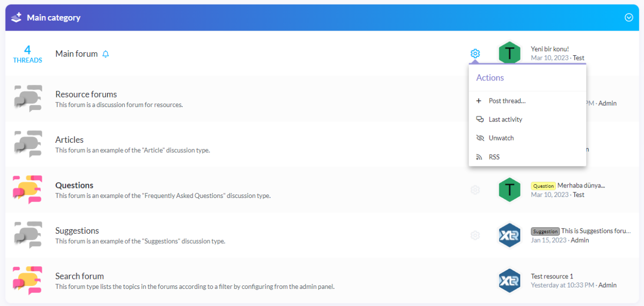The width and height of the screenshot is (644, 306).
Task: Open the Articles forum link
Action: click(69, 140)
